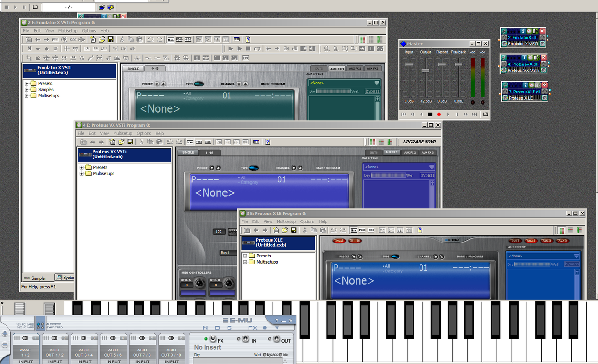Click the Help question icon in Proteus VX toolbar
This screenshot has height=364, width=598.
point(267,142)
